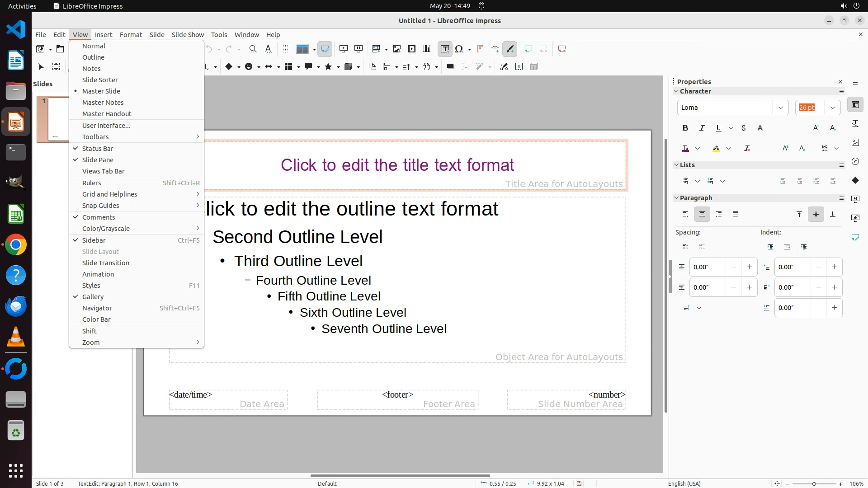
Task: Click the Strikethrough icon in Character panel
Action: (x=743, y=128)
